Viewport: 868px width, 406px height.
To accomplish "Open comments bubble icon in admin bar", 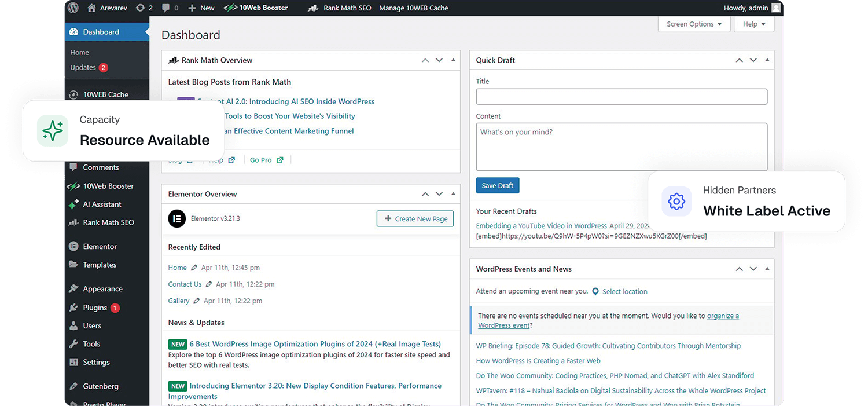I will click(x=166, y=8).
